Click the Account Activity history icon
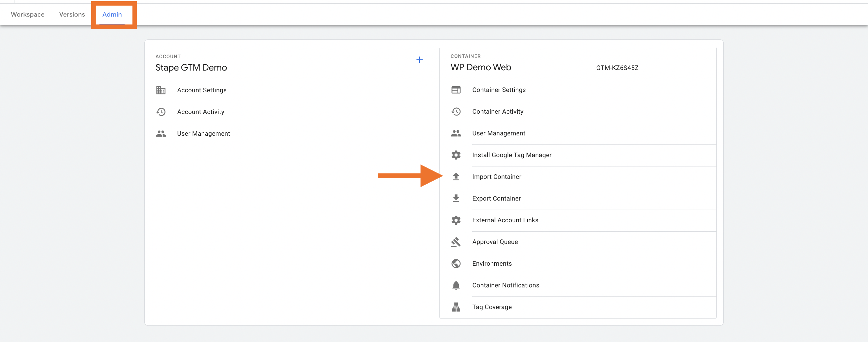This screenshot has height=342, width=868. pos(161,112)
